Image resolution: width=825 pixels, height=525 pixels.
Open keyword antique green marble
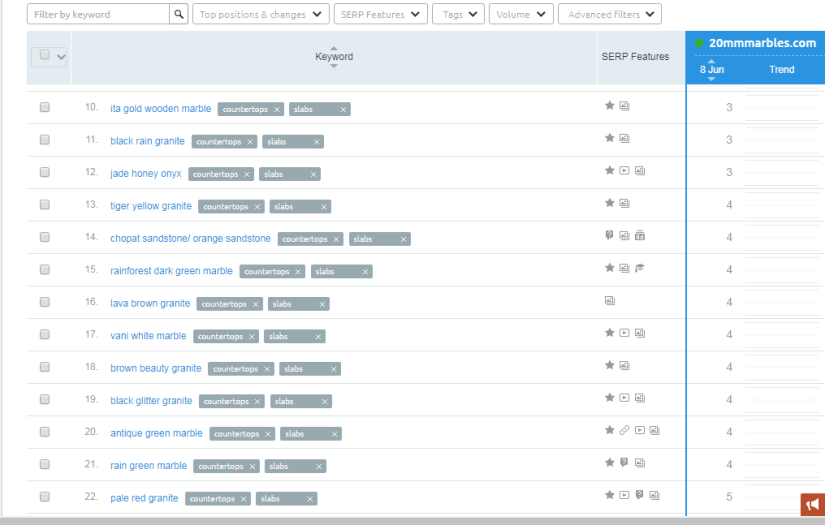click(x=156, y=433)
